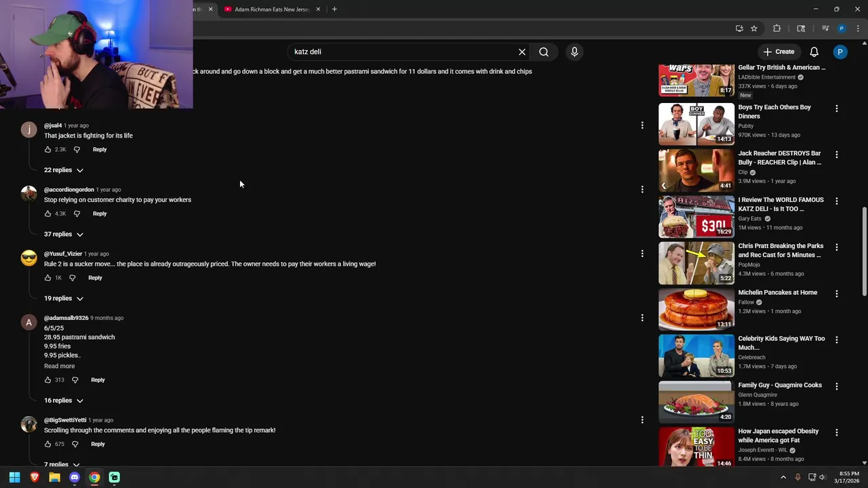Start voice search with microphone icon

click(x=574, y=52)
